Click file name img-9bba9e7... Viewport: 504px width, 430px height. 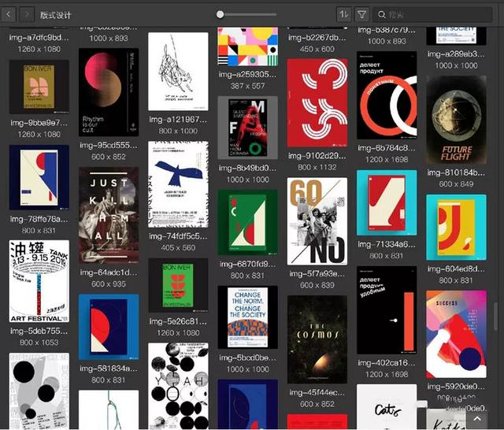point(39,123)
